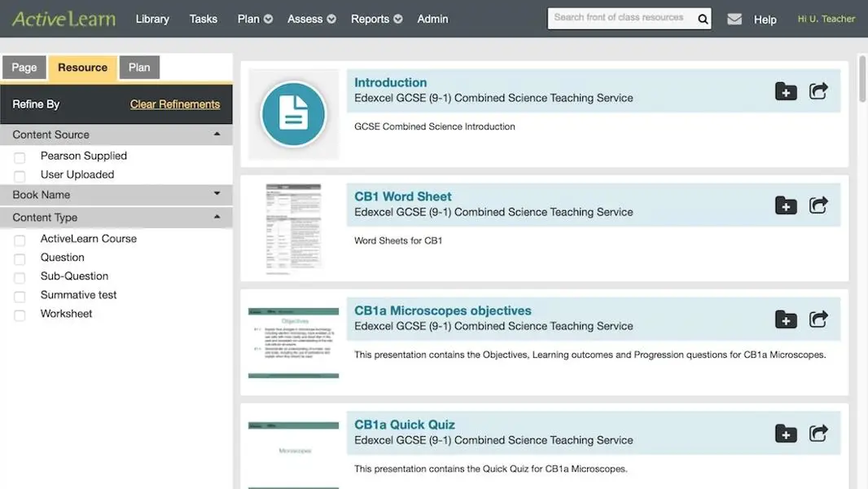Check the Summative test filter
Viewport: 868px width, 489px height.
20,297
